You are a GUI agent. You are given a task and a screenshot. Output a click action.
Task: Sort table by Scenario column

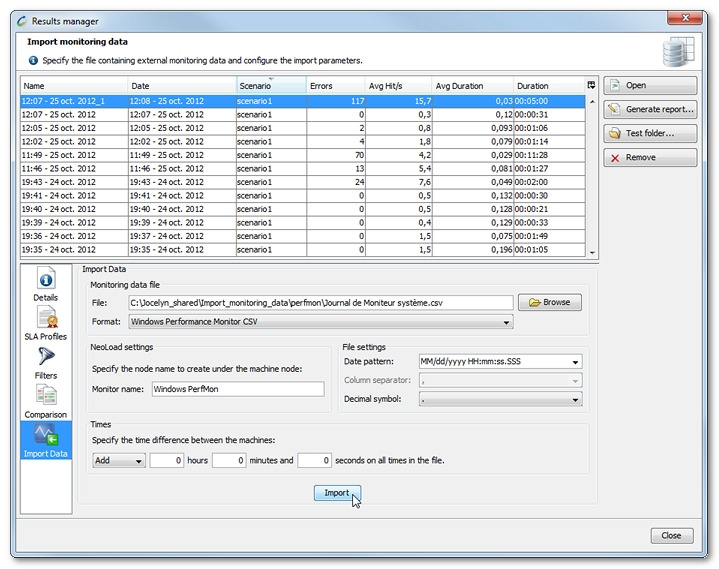tap(270, 86)
